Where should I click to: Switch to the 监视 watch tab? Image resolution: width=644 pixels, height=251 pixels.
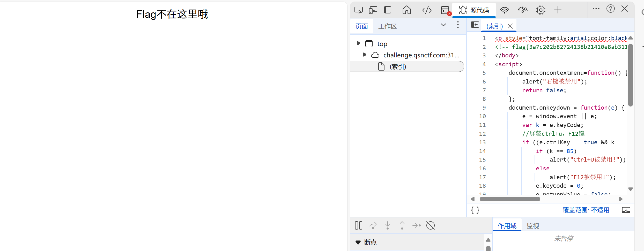(533, 226)
